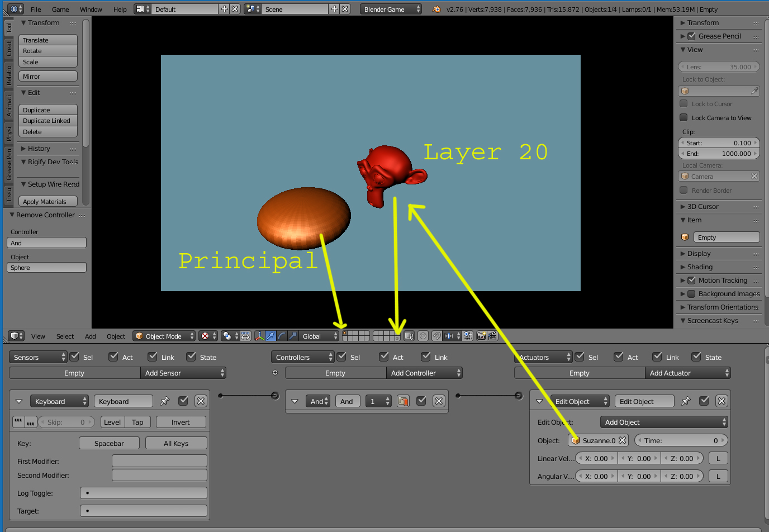Expand the 3D Cursor panel
This screenshot has height=532, width=769.
click(x=702, y=207)
